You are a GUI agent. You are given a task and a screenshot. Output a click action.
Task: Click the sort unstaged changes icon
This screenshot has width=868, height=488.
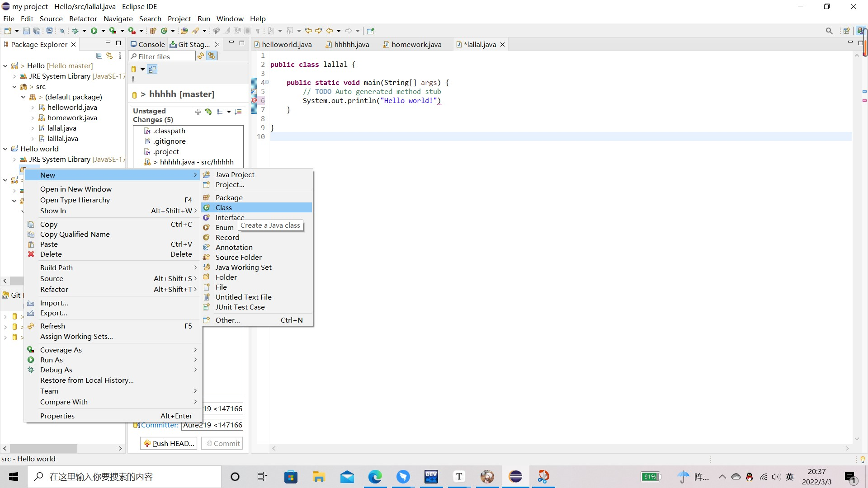coord(238,112)
